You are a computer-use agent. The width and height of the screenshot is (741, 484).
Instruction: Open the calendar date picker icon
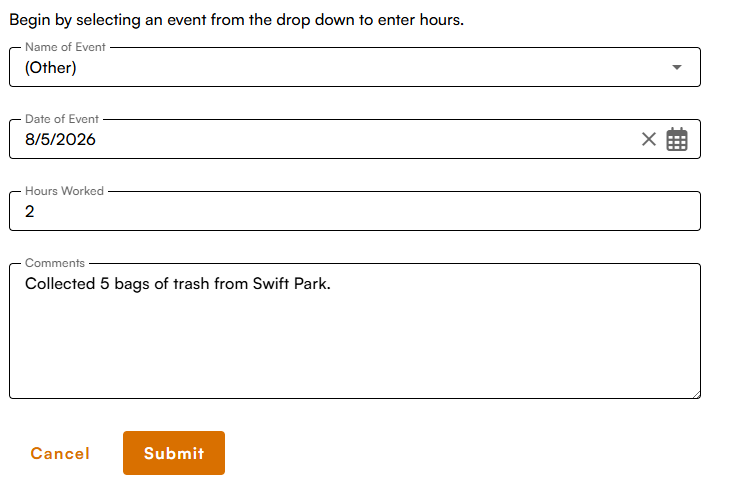(x=677, y=139)
